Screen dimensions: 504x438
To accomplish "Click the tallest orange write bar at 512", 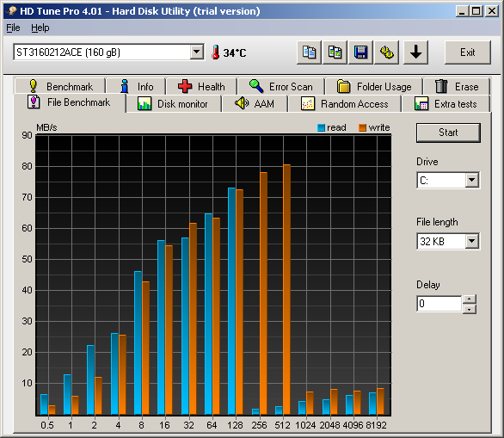I will [x=286, y=289].
